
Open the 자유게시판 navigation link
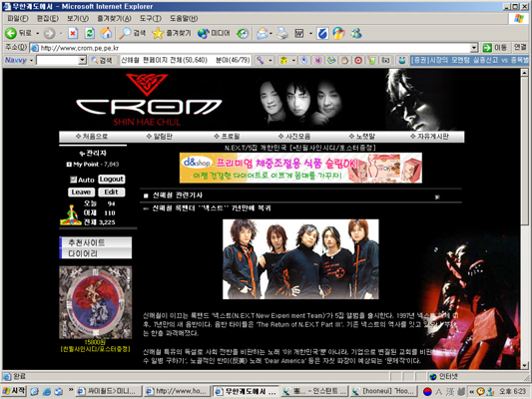coord(429,137)
